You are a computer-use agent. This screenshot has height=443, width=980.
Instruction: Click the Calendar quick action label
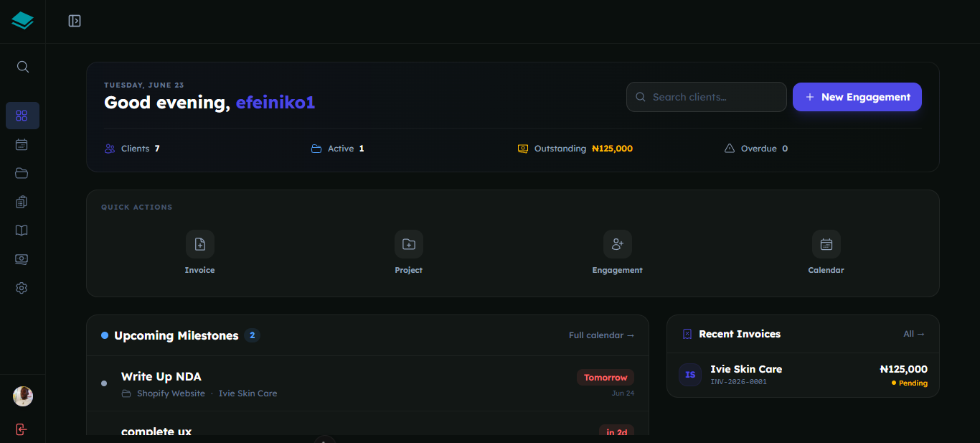pyautogui.click(x=826, y=270)
